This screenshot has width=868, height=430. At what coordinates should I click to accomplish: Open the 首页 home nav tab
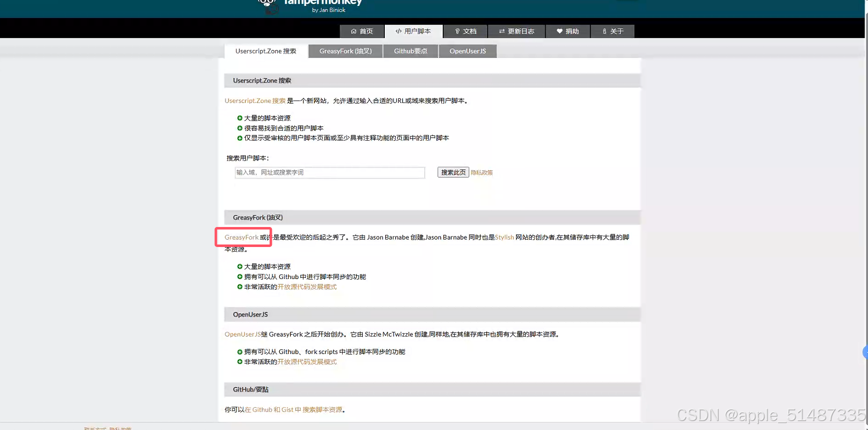pyautogui.click(x=362, y=31)
